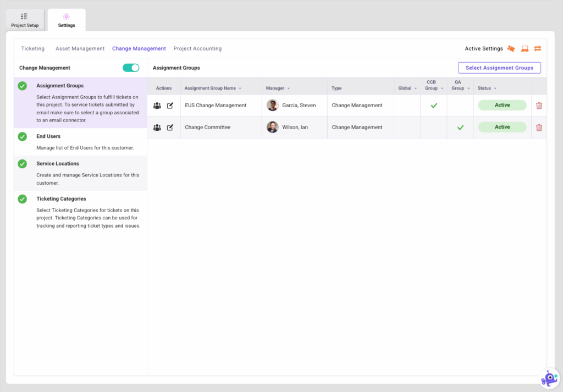Open the Asset Management settings tab
Viewport: 563px width, 392px height.
[80, 48]
